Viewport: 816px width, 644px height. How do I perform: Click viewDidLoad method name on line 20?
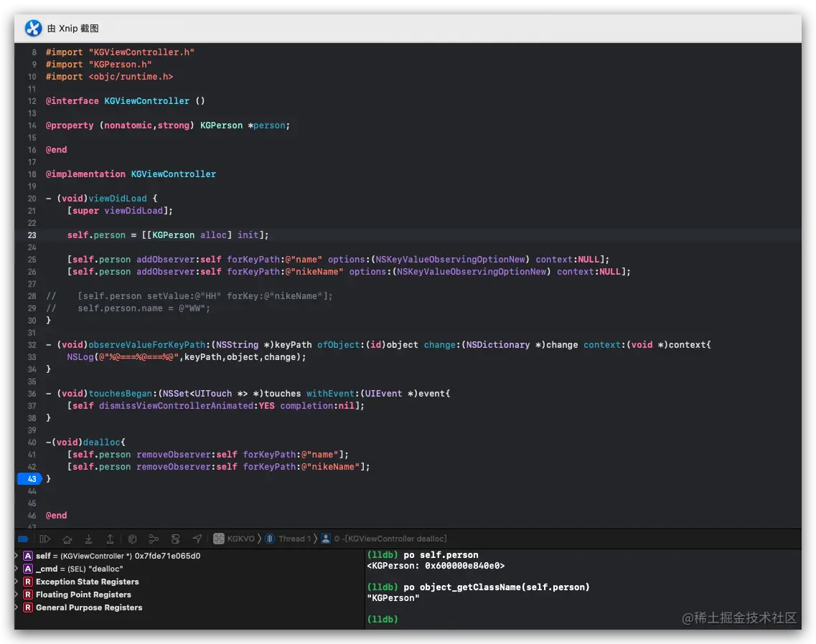click(118, 198)
